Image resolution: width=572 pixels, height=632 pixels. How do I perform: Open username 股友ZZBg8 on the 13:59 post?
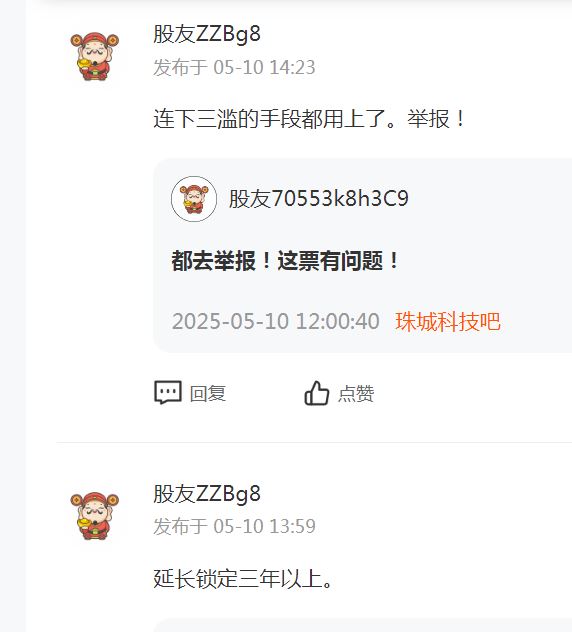pyautogui.click(x=207, y=493)
